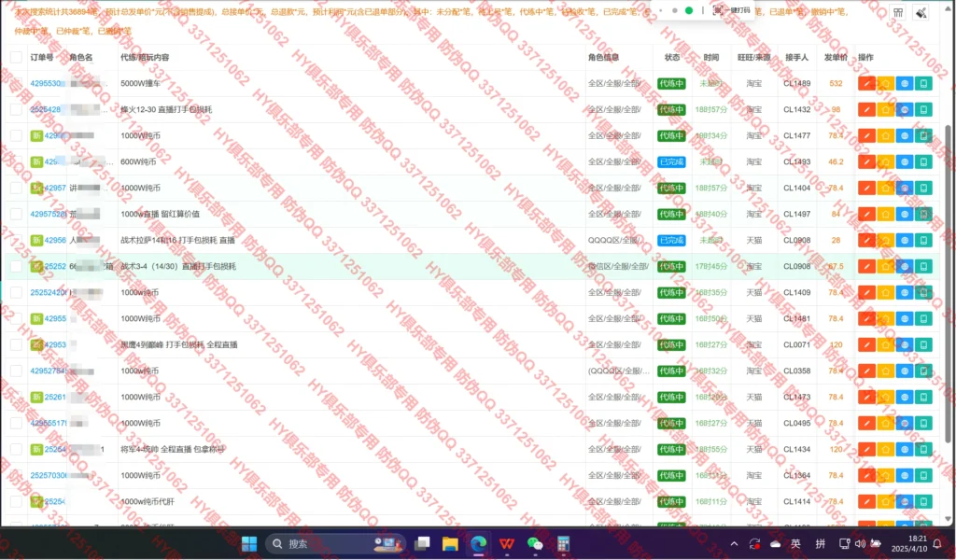Screen dimensions: 956x560
Task: Click the red edit icon in CL1409 row
Action: pos(866,292)
